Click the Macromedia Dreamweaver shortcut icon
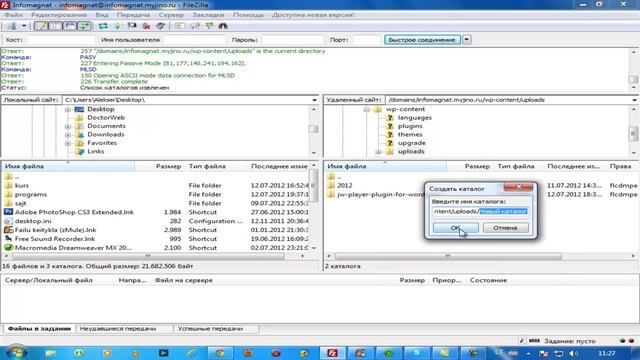 (x=8, y=247)
